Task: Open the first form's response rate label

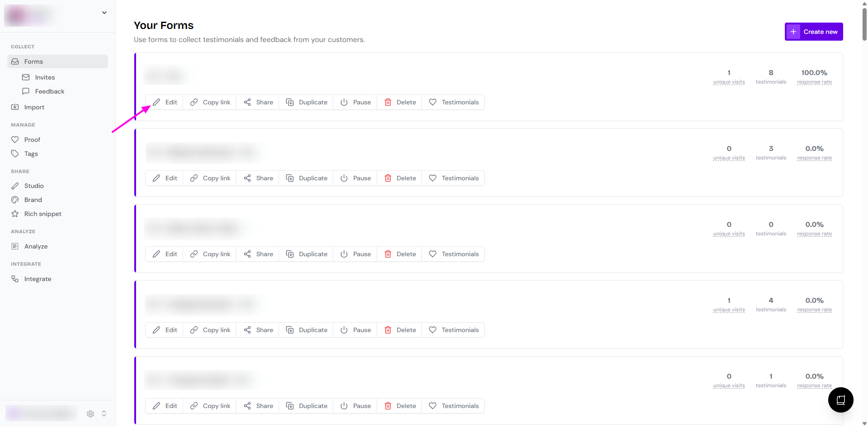Action: pyautogui.click(x=814, y=82)
